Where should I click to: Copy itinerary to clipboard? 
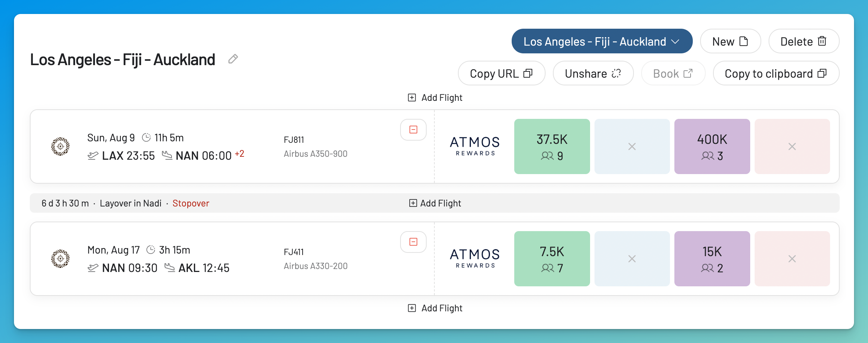(x=776, y=73)
